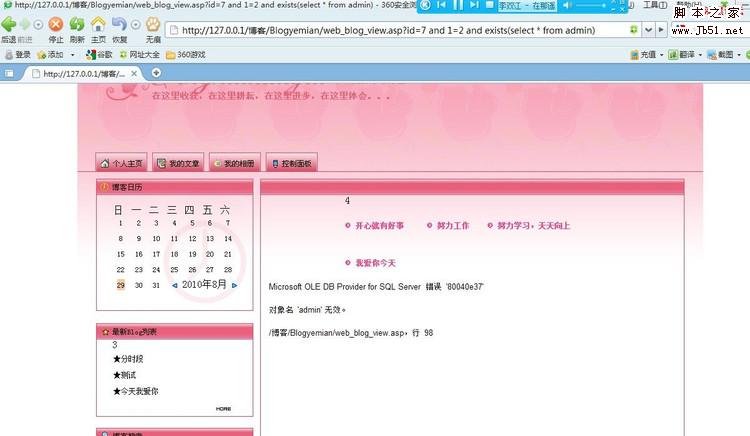Open the 网址大全 bookmark
750x436 pixels.
[140, 55]
